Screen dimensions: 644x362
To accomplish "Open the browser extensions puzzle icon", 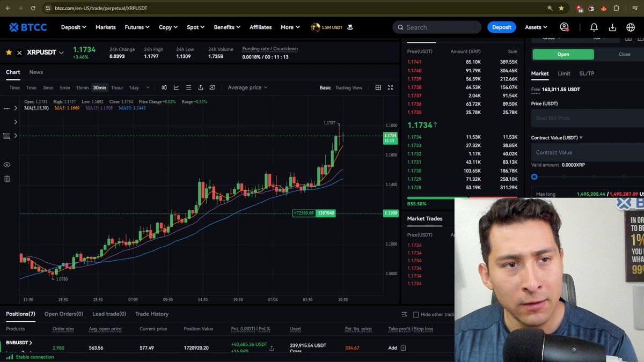I will (617, 9).
